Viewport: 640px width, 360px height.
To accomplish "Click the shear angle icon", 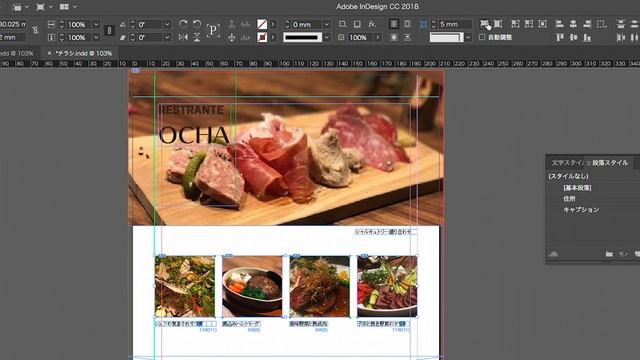I will (122, 38).
